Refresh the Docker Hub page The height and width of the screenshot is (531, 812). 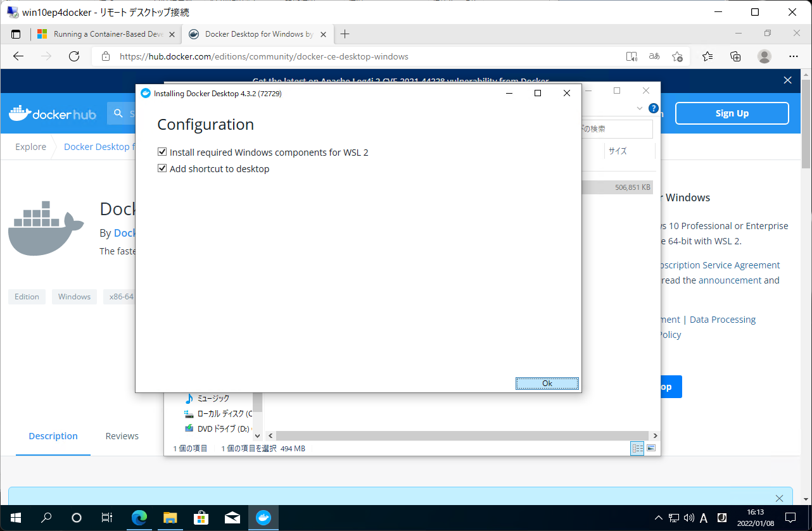[x=74, y=56]
